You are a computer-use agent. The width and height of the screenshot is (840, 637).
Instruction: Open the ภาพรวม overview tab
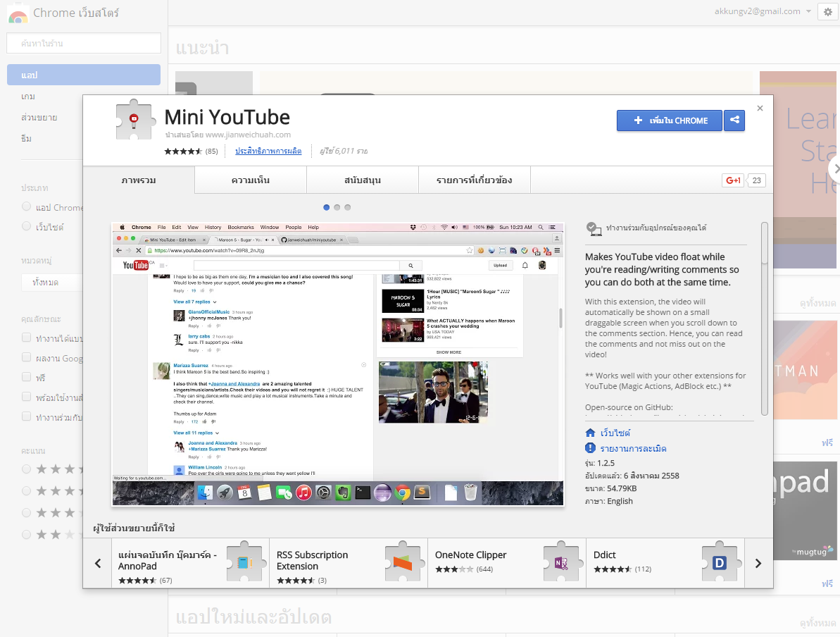coord(139,180)
